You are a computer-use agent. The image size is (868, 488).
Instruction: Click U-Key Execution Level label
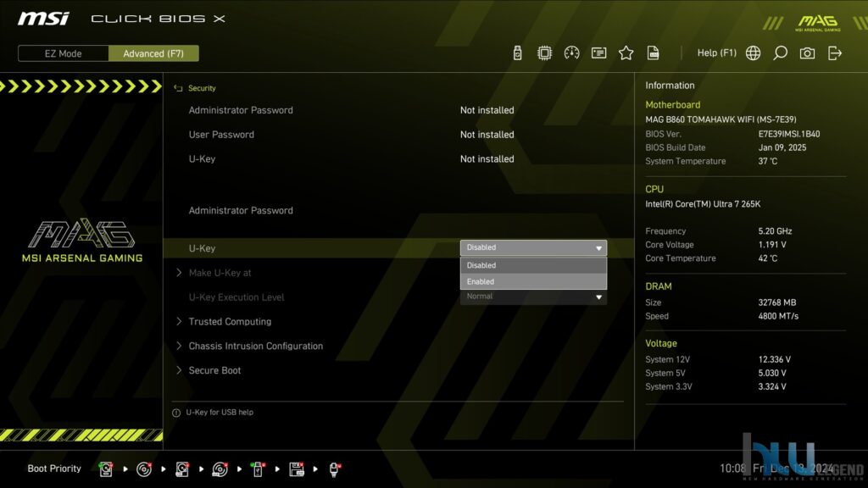pos(236,297)
